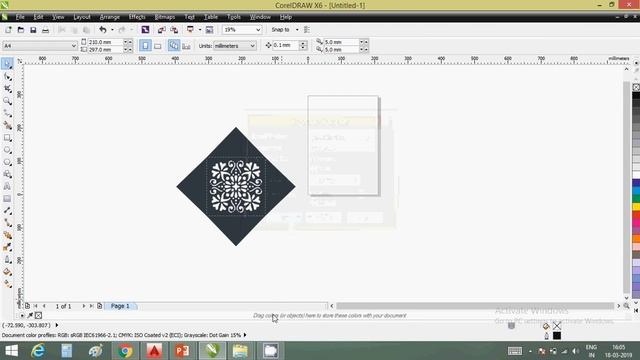
Task: Increase nudge distance with up stepper
Action: [303, 43]
